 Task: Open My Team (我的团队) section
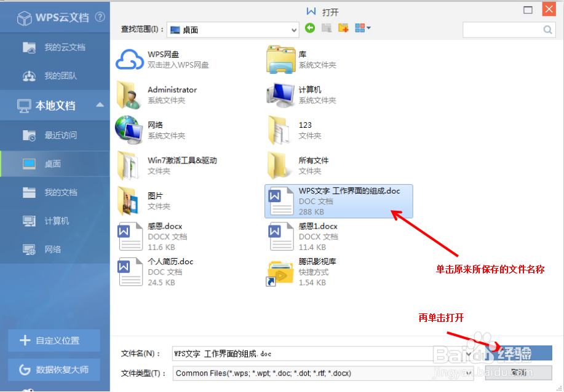coord(55,76)
